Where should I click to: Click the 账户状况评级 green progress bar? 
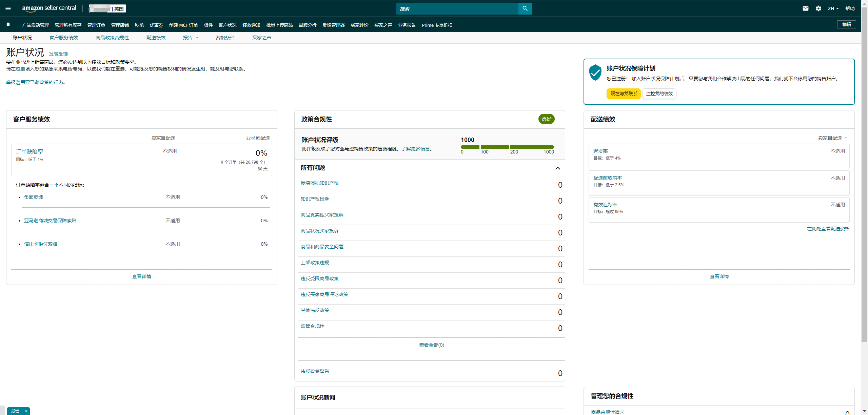(507, 147)
